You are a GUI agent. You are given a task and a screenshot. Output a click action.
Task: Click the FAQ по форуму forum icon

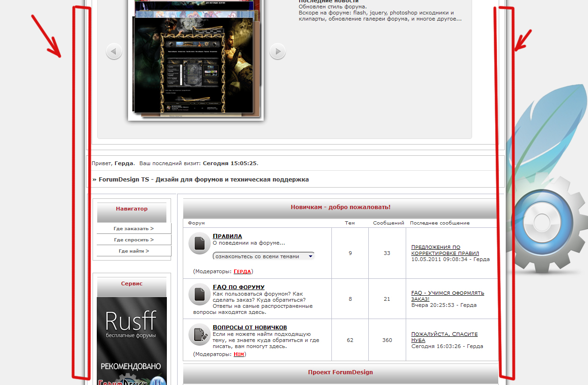tap(199, 294)
